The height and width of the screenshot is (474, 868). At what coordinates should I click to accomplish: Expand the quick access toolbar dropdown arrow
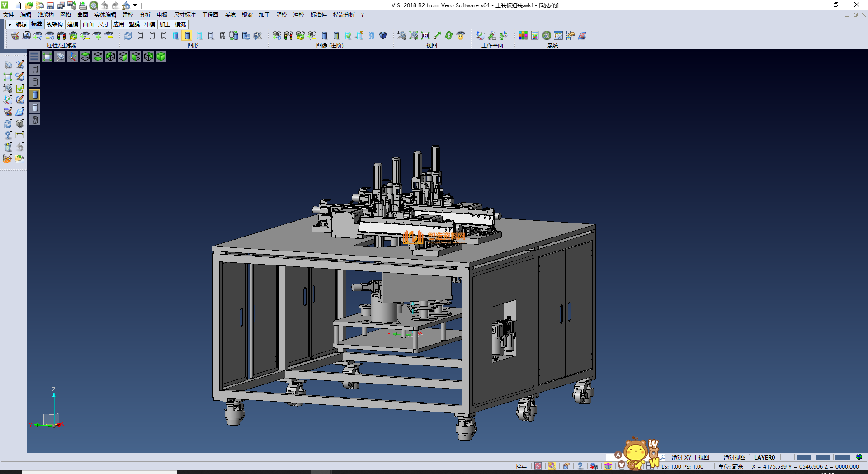(x=135, y=5)
